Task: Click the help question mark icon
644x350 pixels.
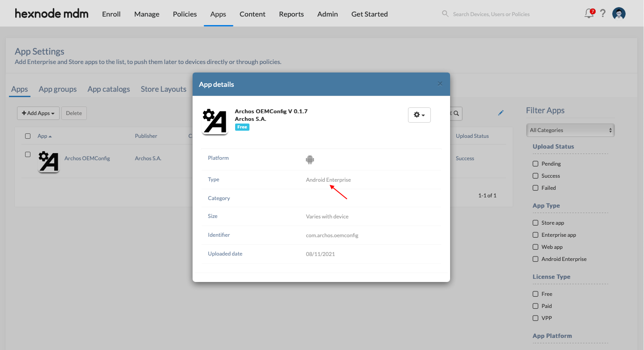Action: click(603, 13)
